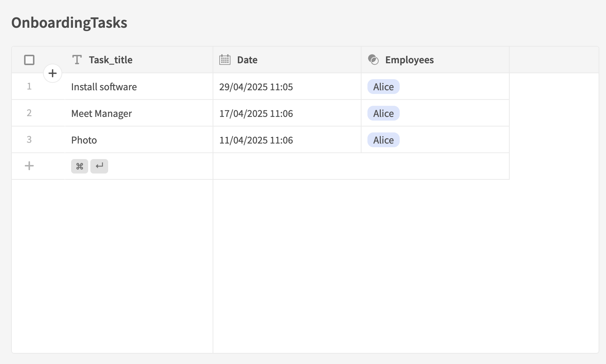Click the plus icon in the new row
This screenshot has height=364, width=606.
pyautogui.click(x=29, y=166)
